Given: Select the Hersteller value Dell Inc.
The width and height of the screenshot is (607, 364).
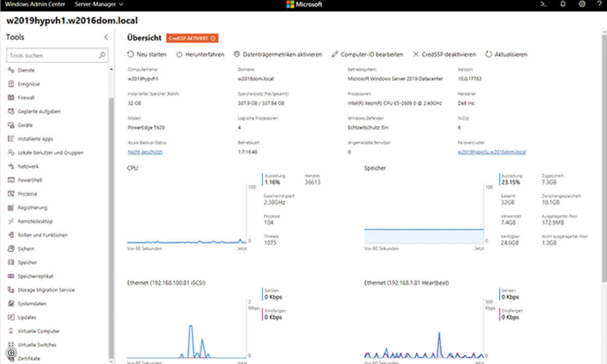Looking at the screenshot, I should 467,103.
